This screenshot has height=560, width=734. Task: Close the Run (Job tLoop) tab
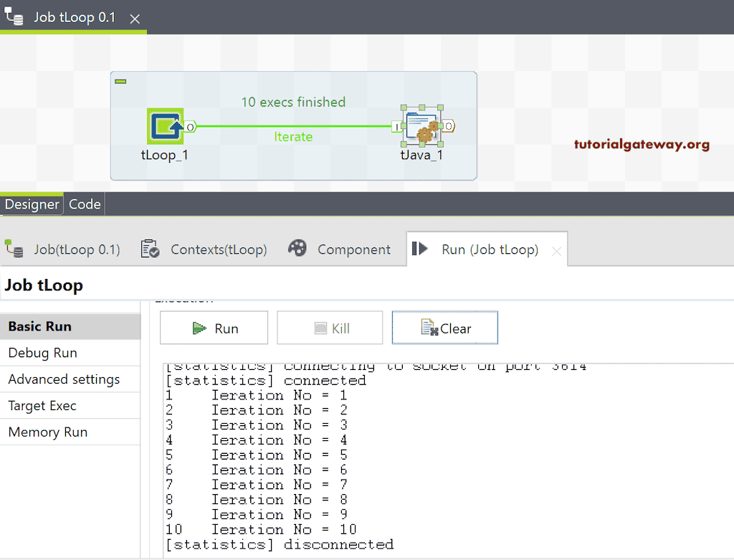coord(556,250)
